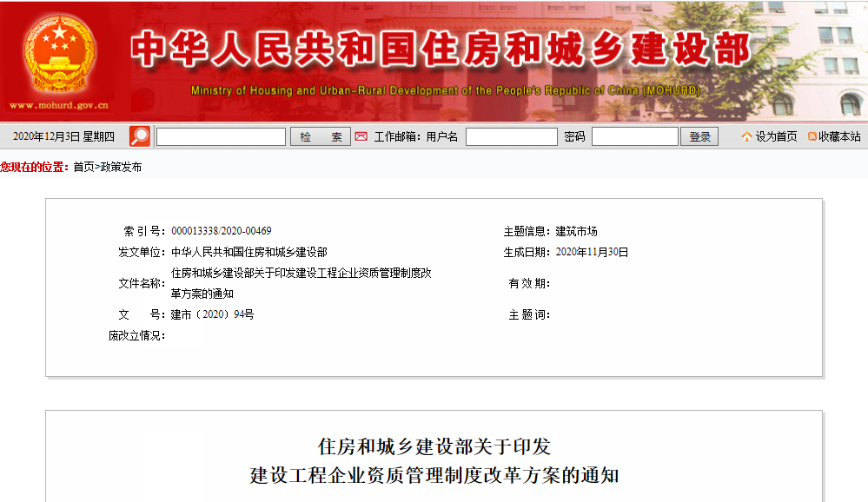Focus the 密码 password field
Image resolution: width=868 pixels, height=502 pixels.
pos(635,136)
